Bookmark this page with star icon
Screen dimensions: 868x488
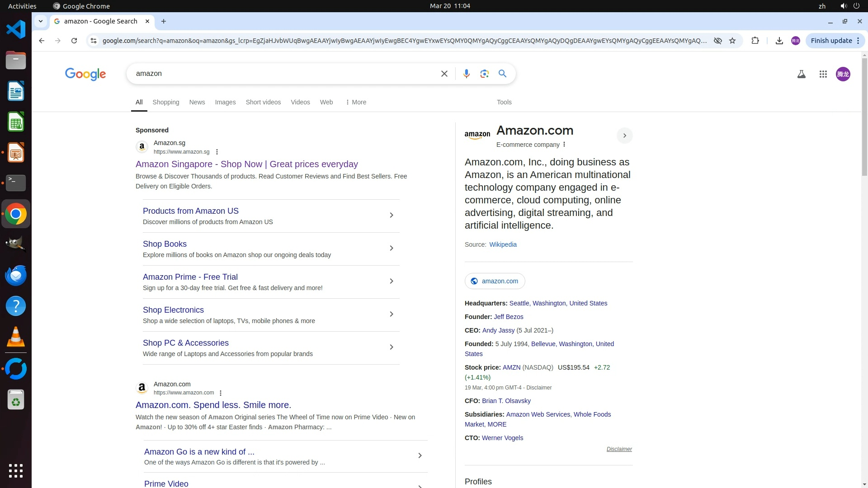(x=732, y=41)
